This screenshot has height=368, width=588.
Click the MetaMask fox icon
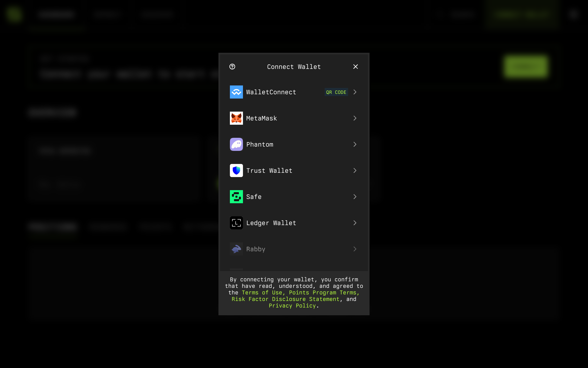236,118
